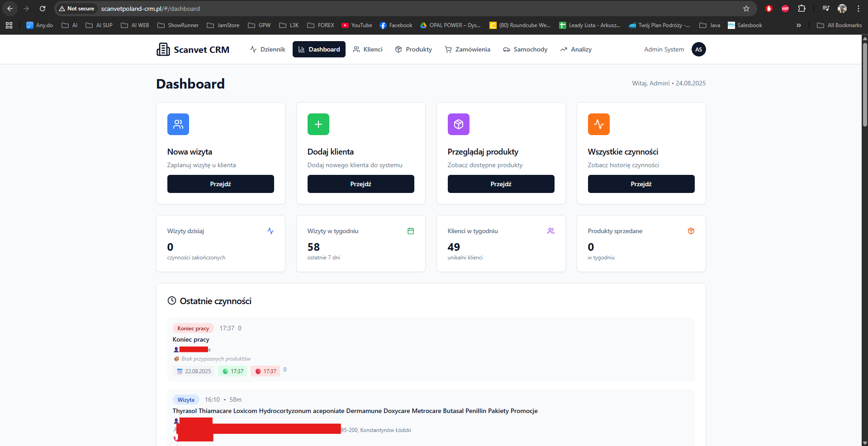Open the Chrome three-dot menu
Screen dimensions: 868x446
coord(859,9)
